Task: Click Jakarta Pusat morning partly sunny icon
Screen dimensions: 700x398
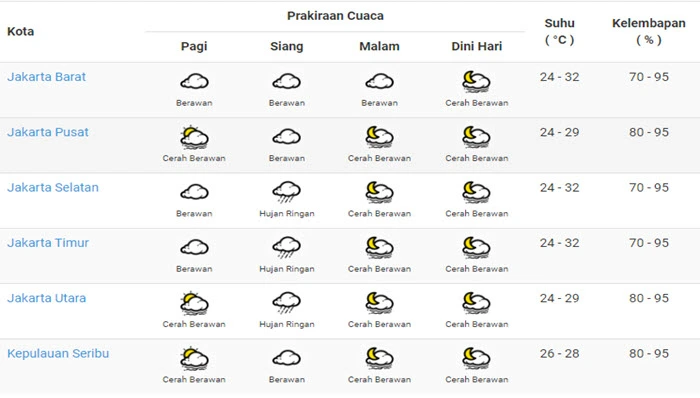Action: pyautogui.click(x=194, y=137)
